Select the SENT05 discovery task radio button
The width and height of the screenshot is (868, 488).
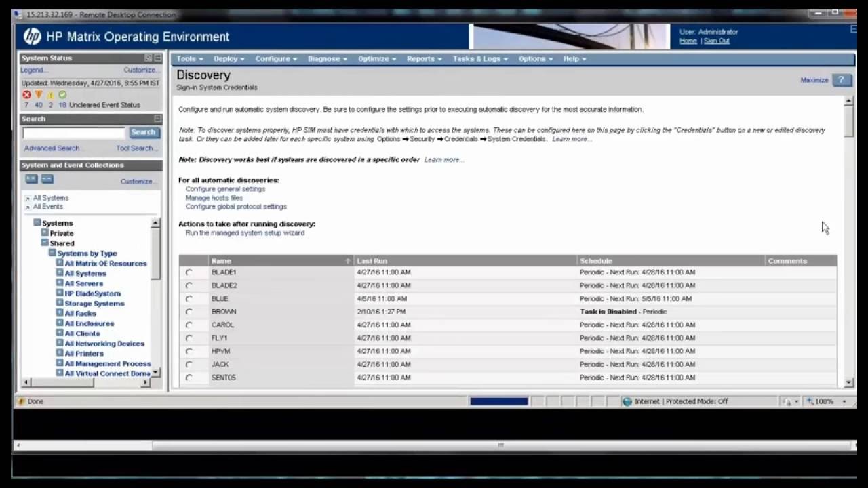click(x=189, y=378)
